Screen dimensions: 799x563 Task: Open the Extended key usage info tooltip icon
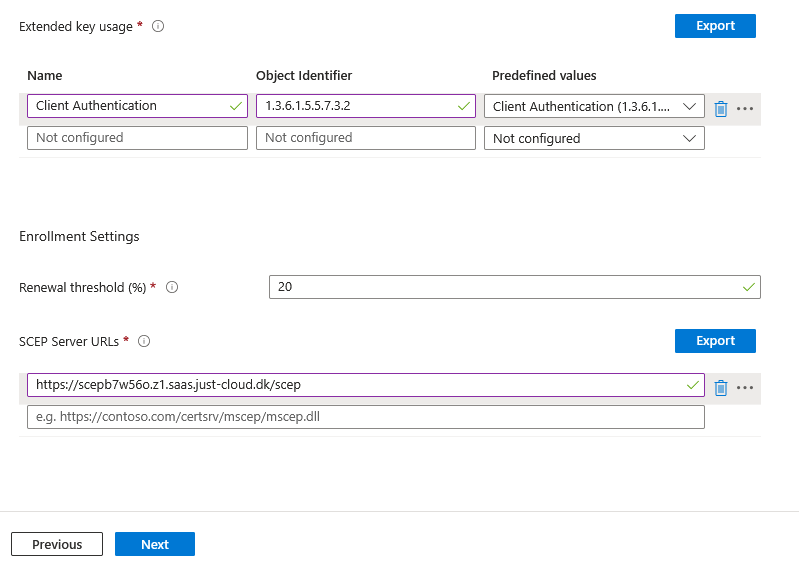(158, 26)
